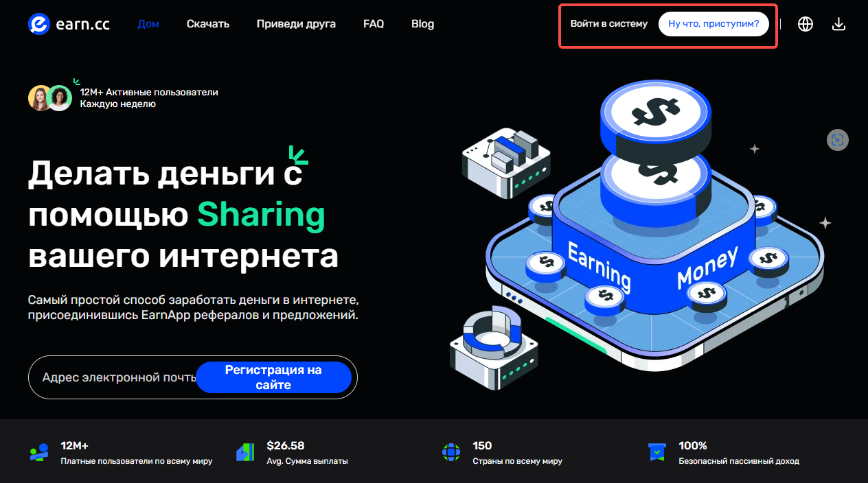Open the language globe selector
Image resolution: width=868 pixels, height=483 pixels.
[806, 24]
